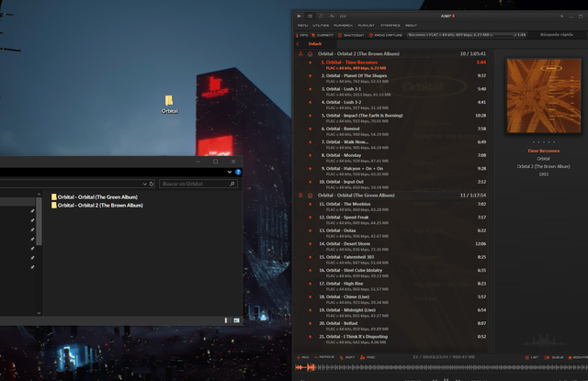This screenshot has height=381, width=588.
Task: Open the SORT menu below AIMP playlist
Action: 347,357
